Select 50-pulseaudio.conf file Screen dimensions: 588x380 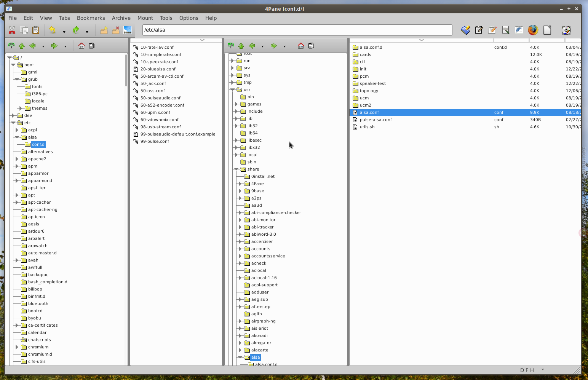click(160, 98)
